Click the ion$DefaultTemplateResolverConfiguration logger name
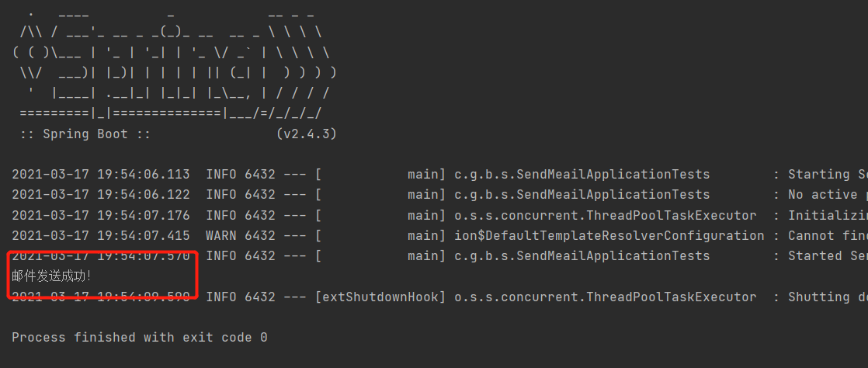Viewport: 868px width, 368px height. (609, 236)
